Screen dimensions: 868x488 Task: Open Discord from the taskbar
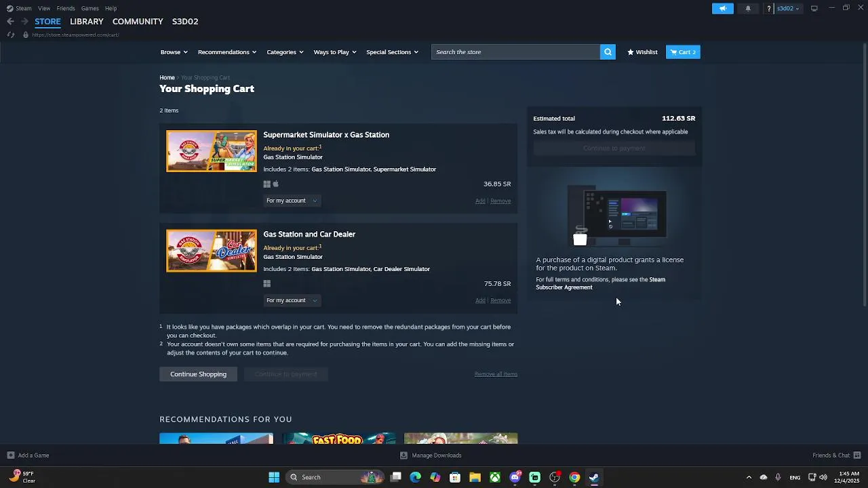click(515, 477)
